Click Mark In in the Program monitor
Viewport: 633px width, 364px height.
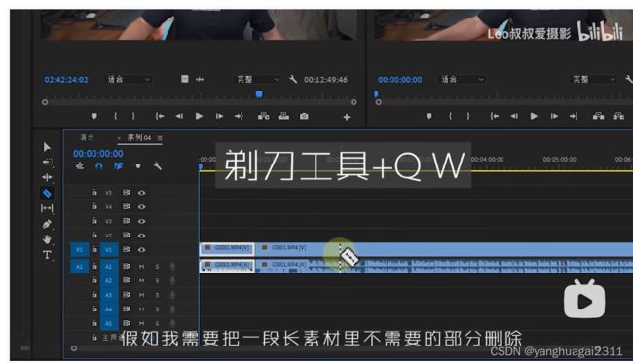point(450,116)
